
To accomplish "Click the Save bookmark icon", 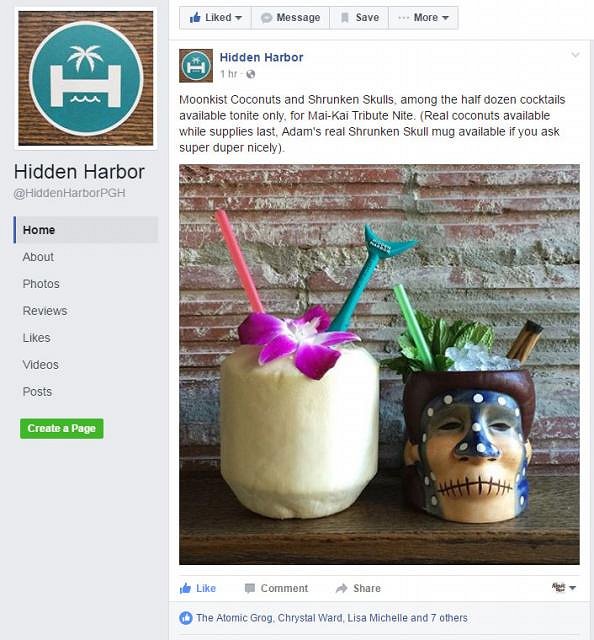I will [345, 18].
